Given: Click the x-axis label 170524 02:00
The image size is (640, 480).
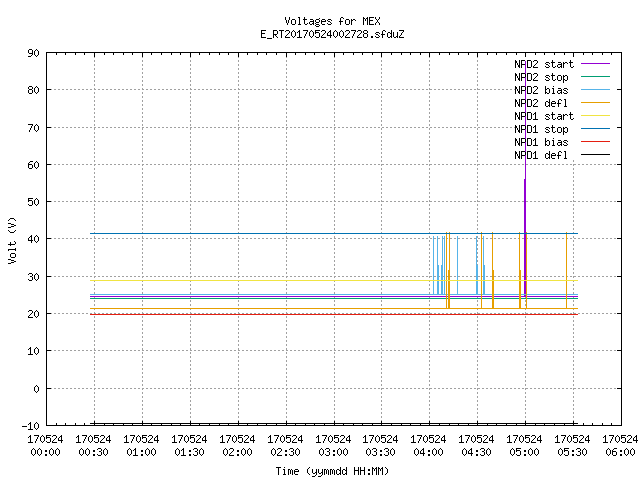Looking at the screenshot, I should pyautogui.click(x=237, y=446).
